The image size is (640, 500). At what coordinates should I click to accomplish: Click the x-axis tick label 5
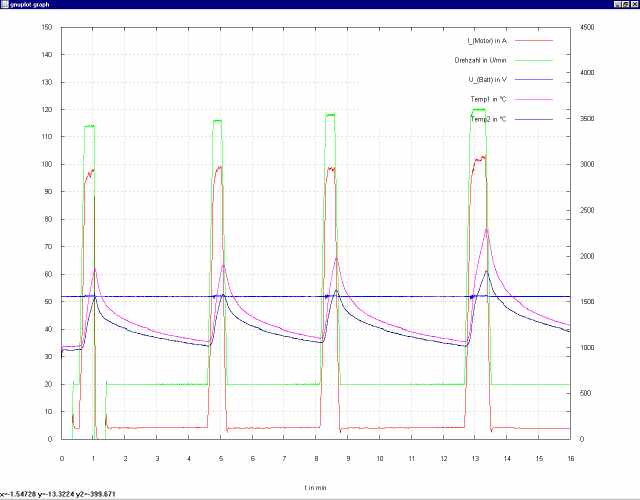point(221,459)
